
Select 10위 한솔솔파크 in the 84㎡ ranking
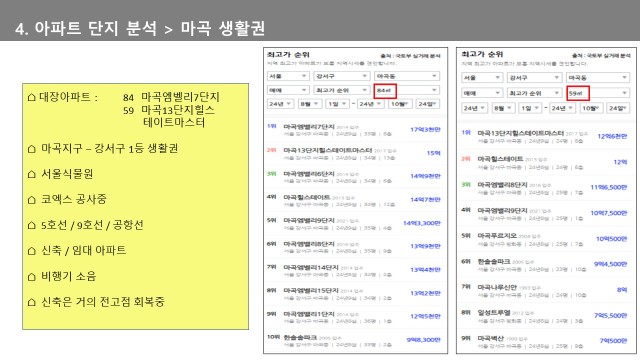[x=354, y=340]
